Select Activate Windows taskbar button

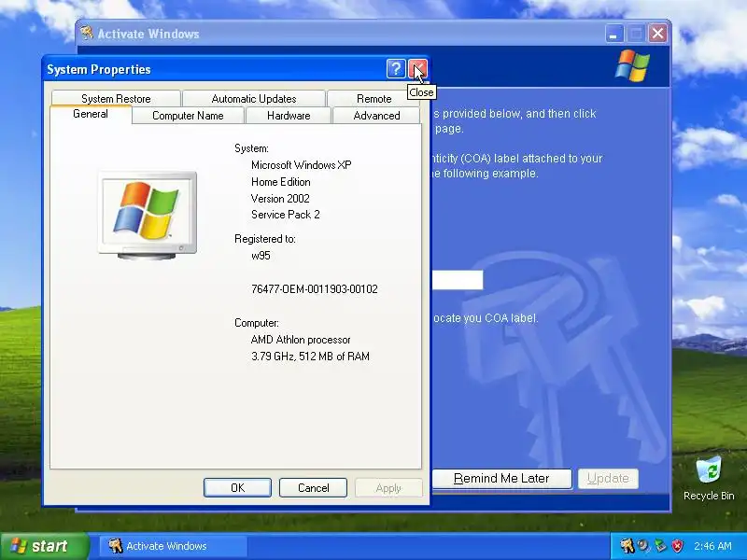(x=173, y=546)
